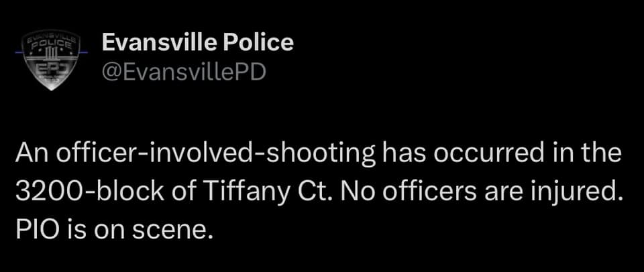The height and width of the screenshot is (272, 644).
Task: Open the Evansville Police badge avatar
Action: [51, 60]
